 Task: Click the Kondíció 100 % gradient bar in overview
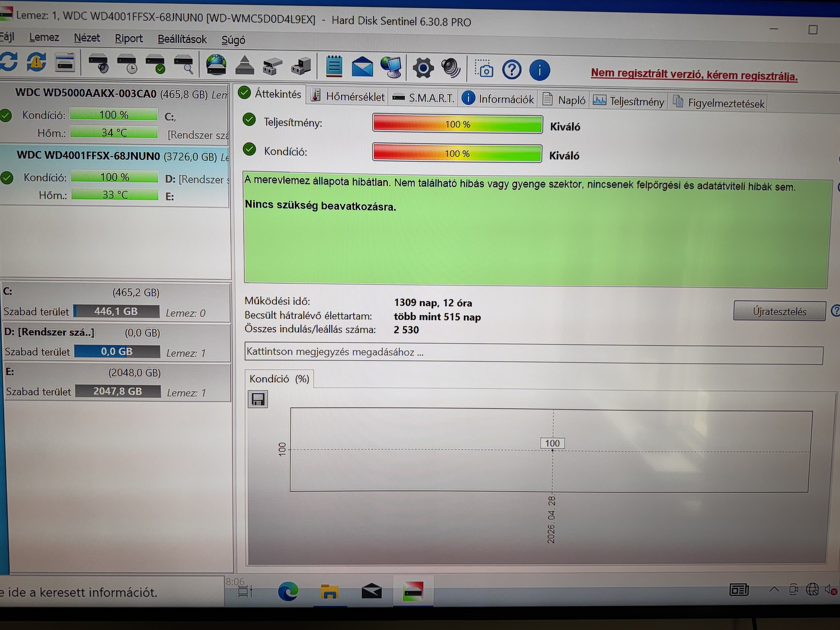[x=457, y=153]
